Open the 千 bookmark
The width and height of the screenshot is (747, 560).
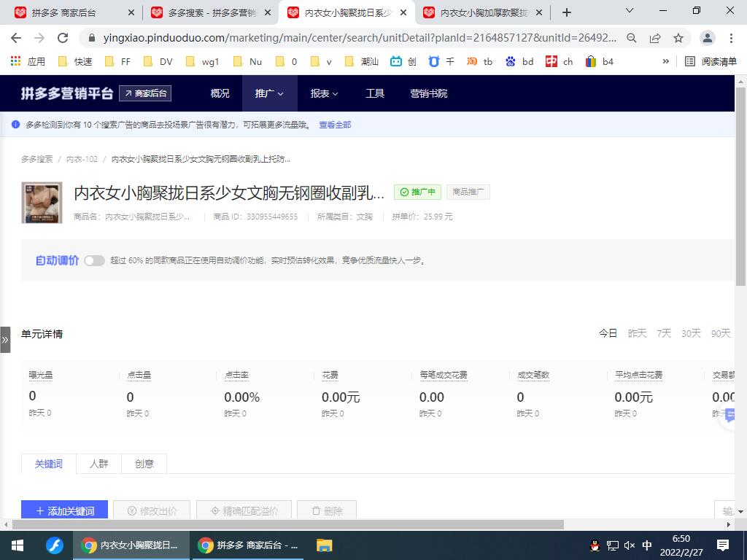[441, 61]
